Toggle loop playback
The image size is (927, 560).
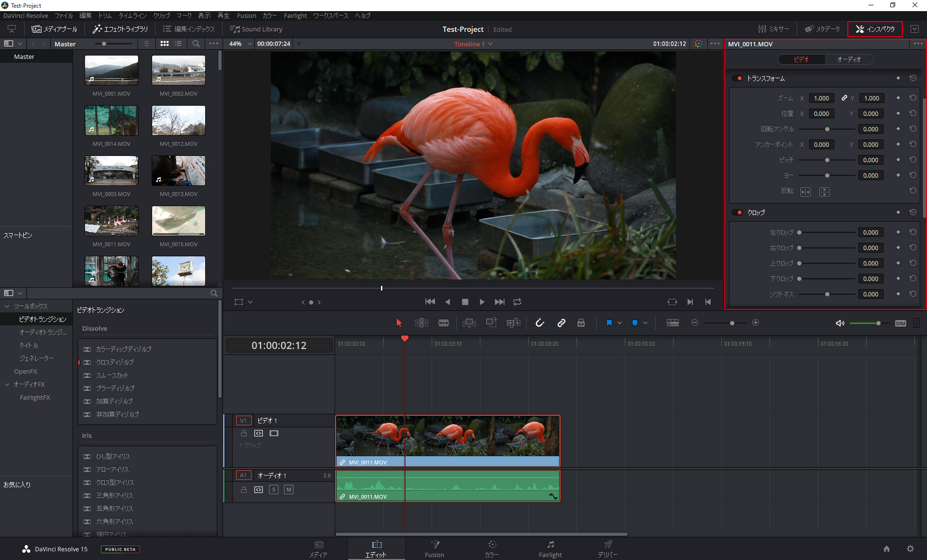(x=517, y=302)
